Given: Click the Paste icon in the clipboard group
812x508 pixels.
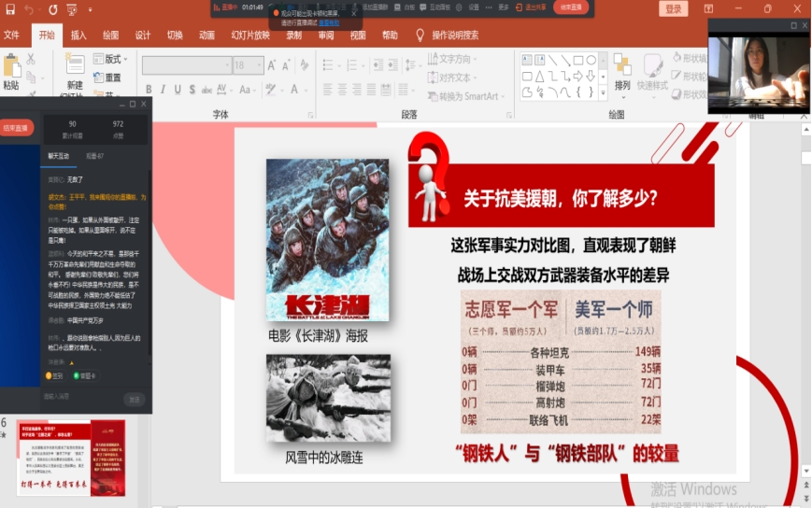Looking at the screenshot, I should click(x=11, y=68).
